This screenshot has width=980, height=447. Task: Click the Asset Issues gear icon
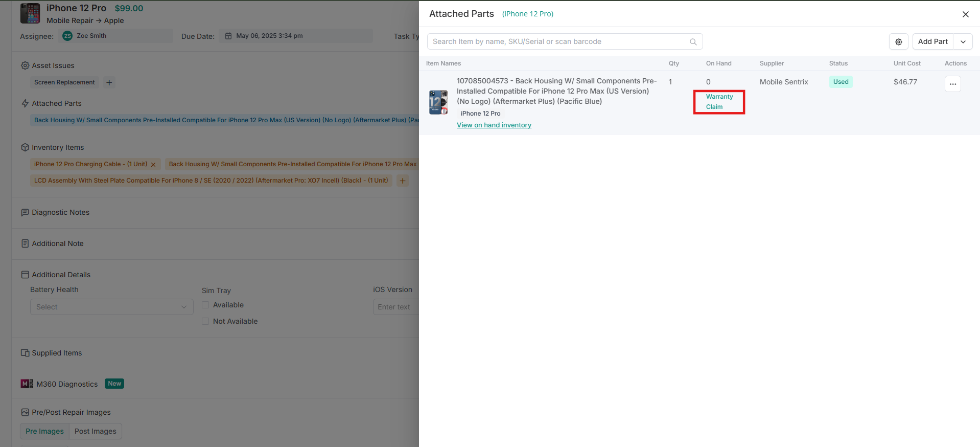25,65
